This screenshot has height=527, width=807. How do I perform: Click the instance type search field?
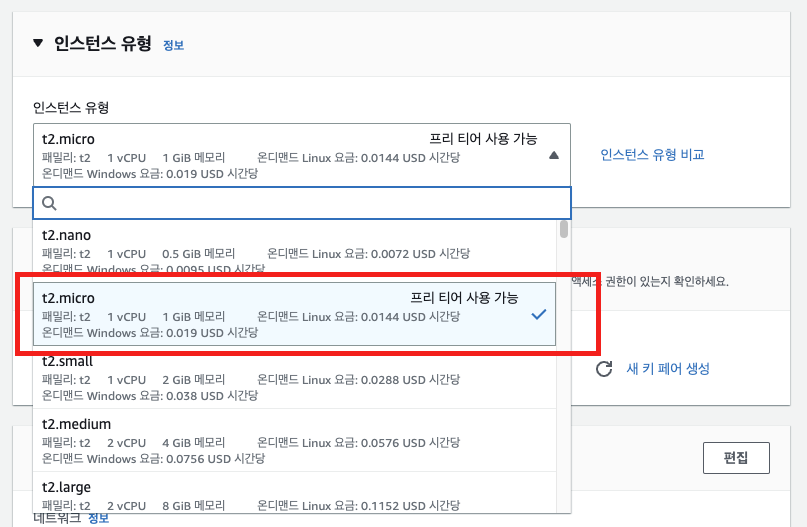302,203
